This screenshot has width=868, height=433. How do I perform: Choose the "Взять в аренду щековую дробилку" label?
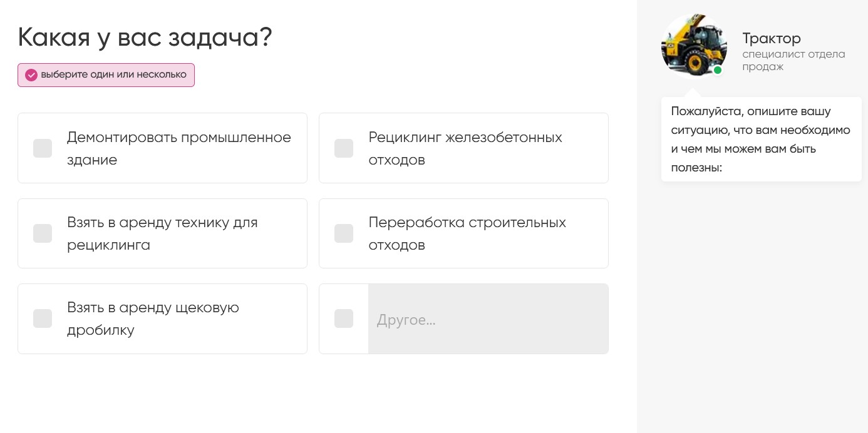(153, 318)
